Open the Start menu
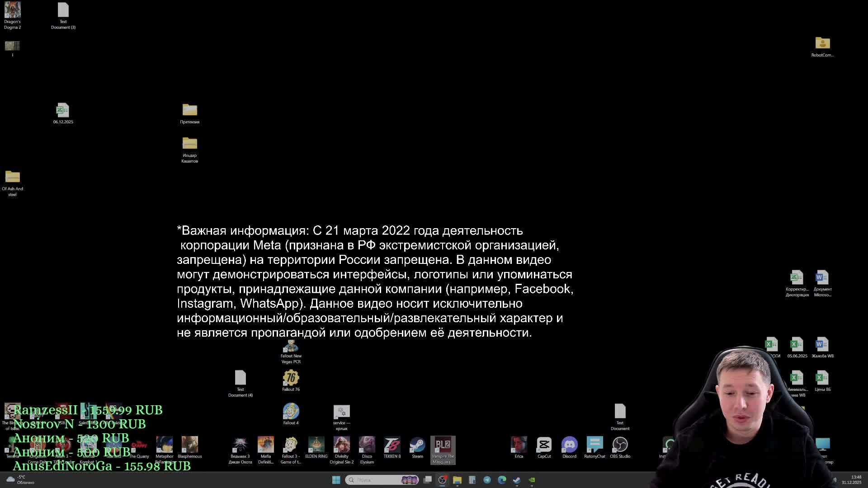The image size is (868, 488). (336, 480)
